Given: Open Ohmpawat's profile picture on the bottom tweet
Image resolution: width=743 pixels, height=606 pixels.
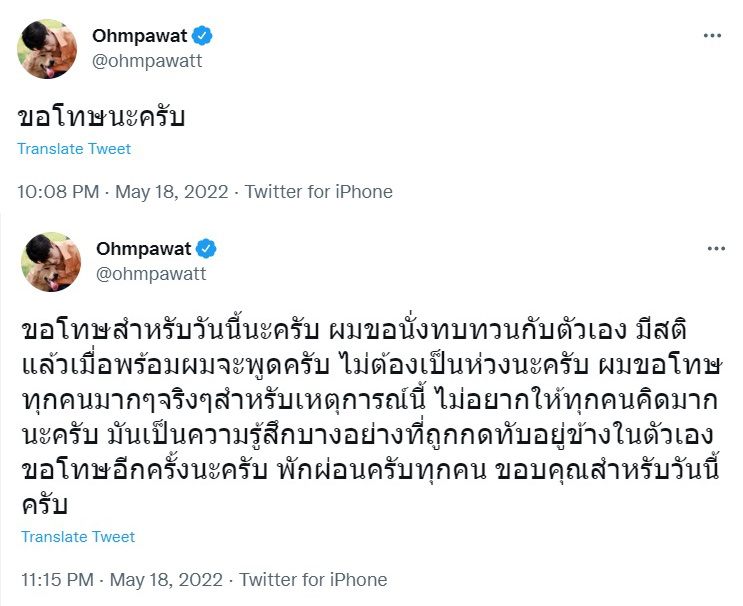Looking at the screenshot, I should (52, 261).
